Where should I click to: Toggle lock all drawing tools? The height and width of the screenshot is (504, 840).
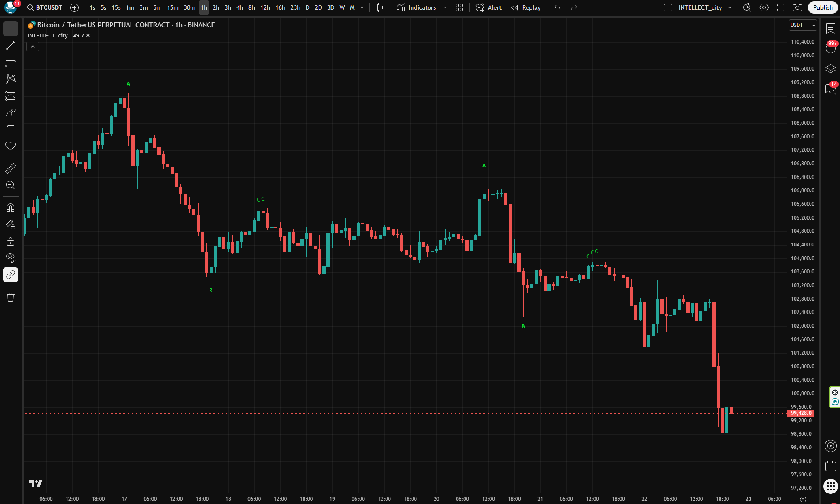coord(11,241)
